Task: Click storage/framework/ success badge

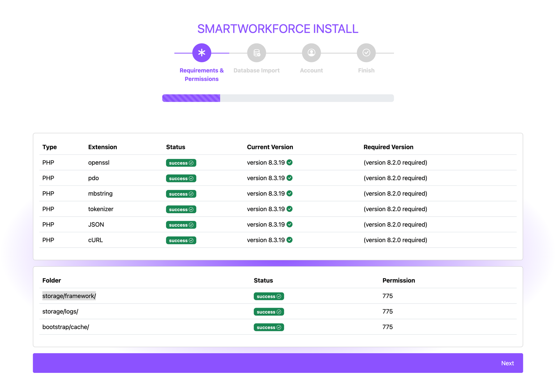Action: click(269, 297)
